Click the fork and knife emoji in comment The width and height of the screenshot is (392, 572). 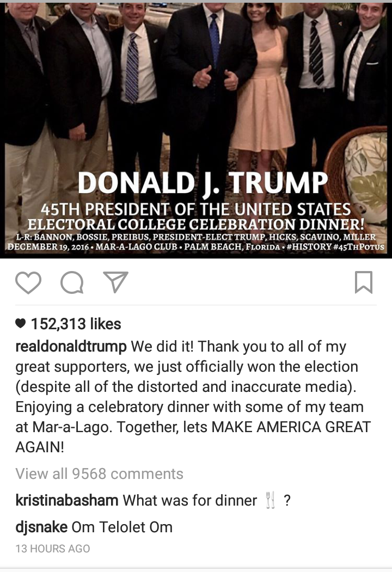[x=270, y=500]
